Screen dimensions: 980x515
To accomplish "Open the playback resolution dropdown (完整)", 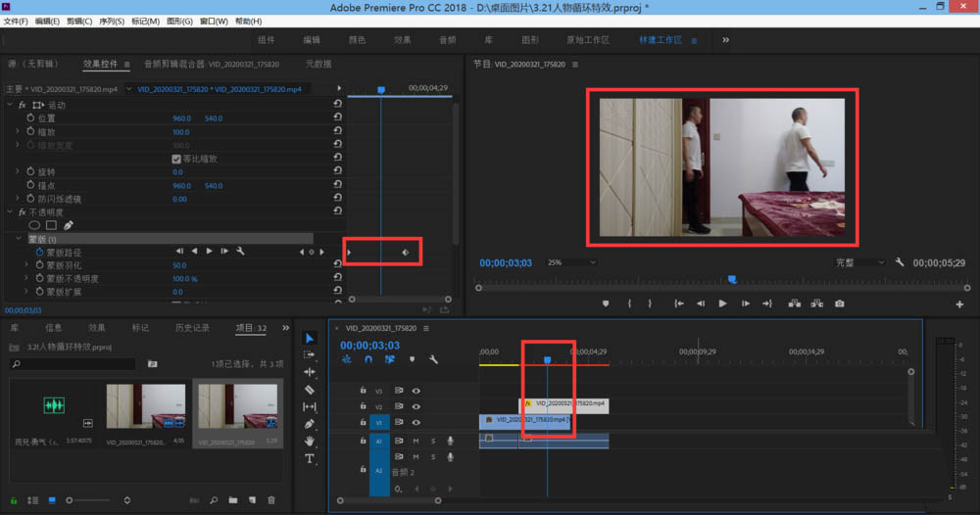I will (x=859, y=262).
